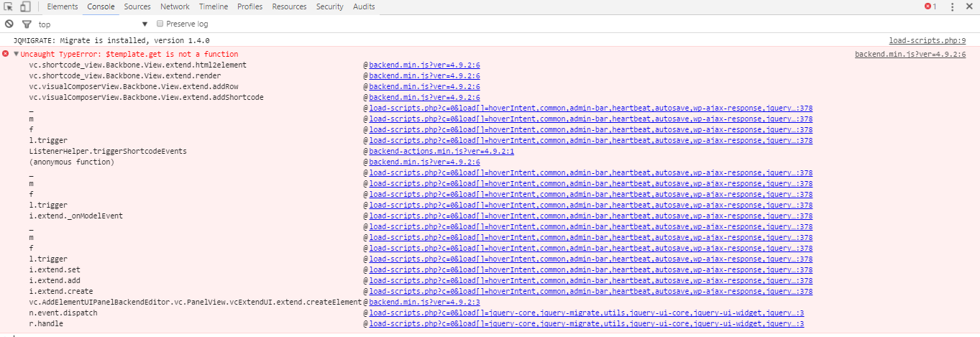980x337 pixels.
Task: Enable the Preserve log checkbox
Action: coord(160,24)
